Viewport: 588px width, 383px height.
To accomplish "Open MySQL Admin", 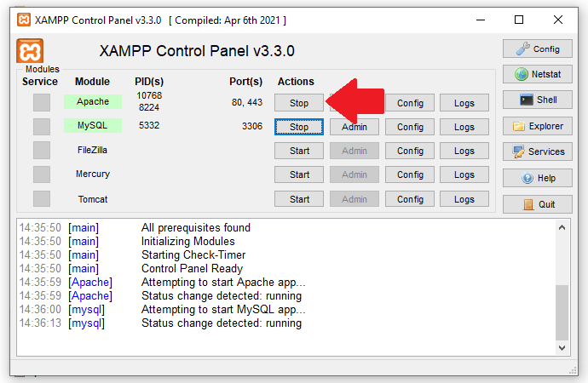I will pos(355,127).
